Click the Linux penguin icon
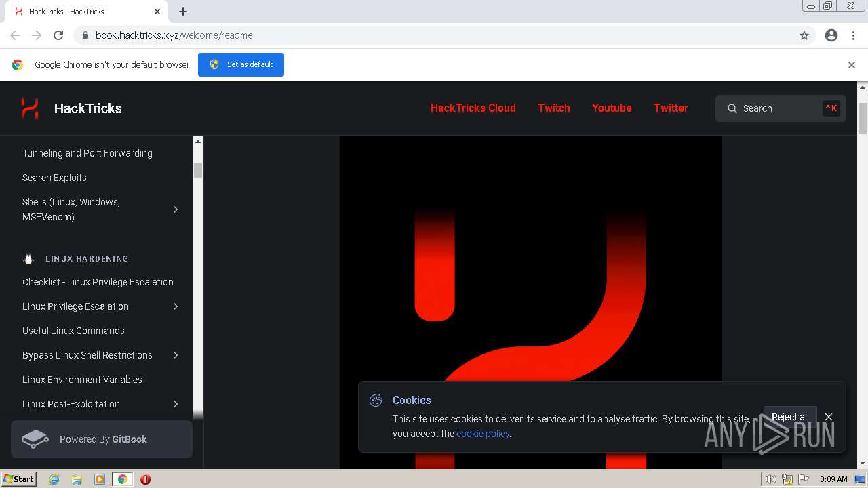Screen dimensions: 868x488 pos(28,259)
